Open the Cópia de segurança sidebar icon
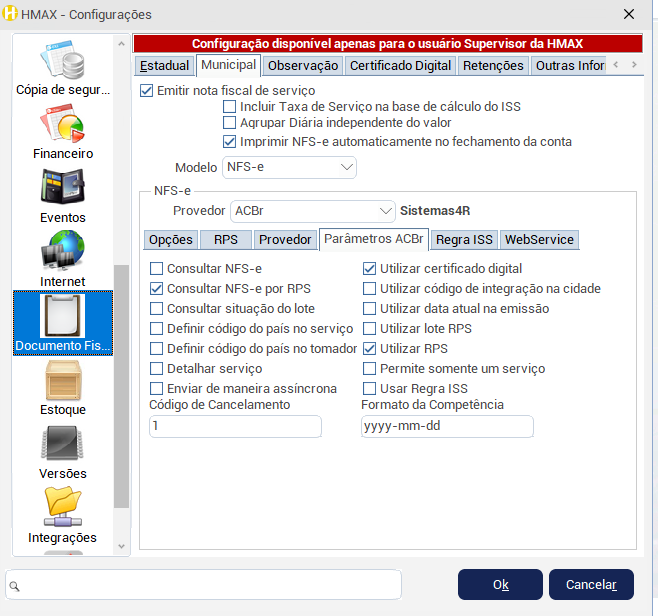 [63, 64]
